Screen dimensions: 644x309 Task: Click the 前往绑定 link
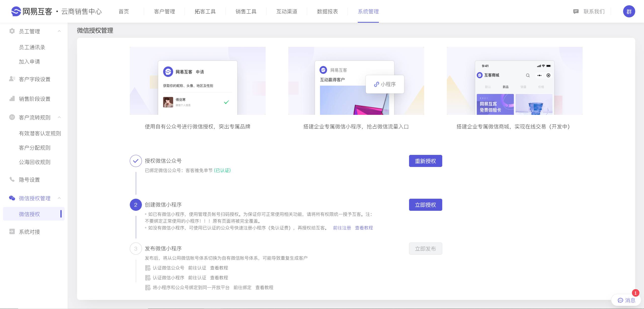243,288
